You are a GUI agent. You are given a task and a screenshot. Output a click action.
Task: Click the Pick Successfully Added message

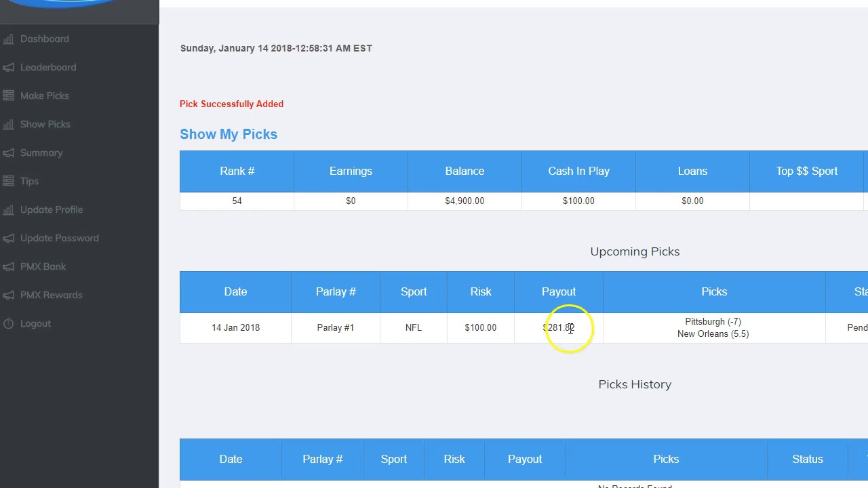[231, 104]
